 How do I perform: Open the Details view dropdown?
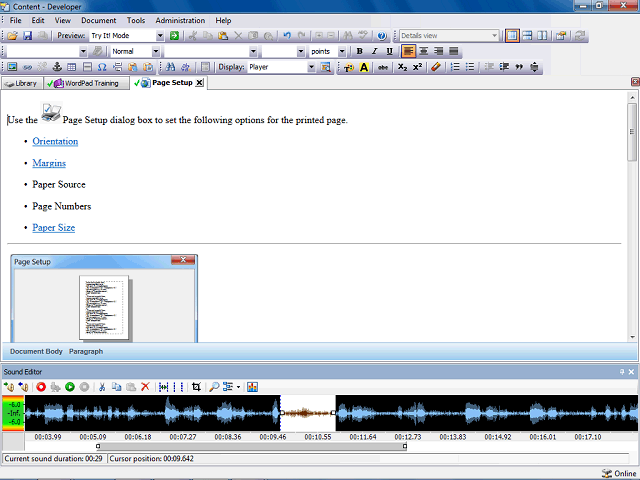pos(494,36)
